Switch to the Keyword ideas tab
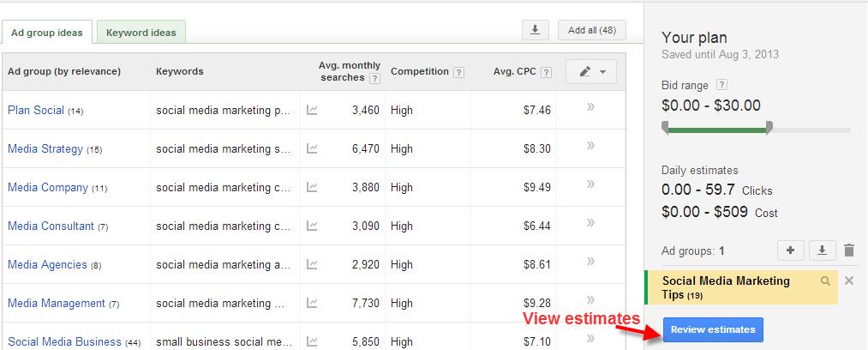Image resolution: width=868 pixels, height=350 pixels. (141, 32)
